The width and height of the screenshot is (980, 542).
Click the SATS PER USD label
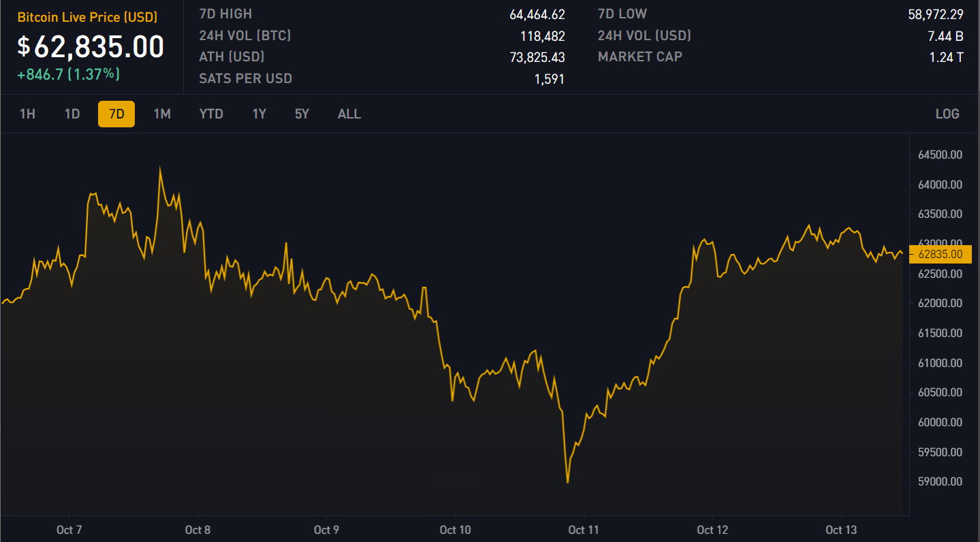(245, 78)
